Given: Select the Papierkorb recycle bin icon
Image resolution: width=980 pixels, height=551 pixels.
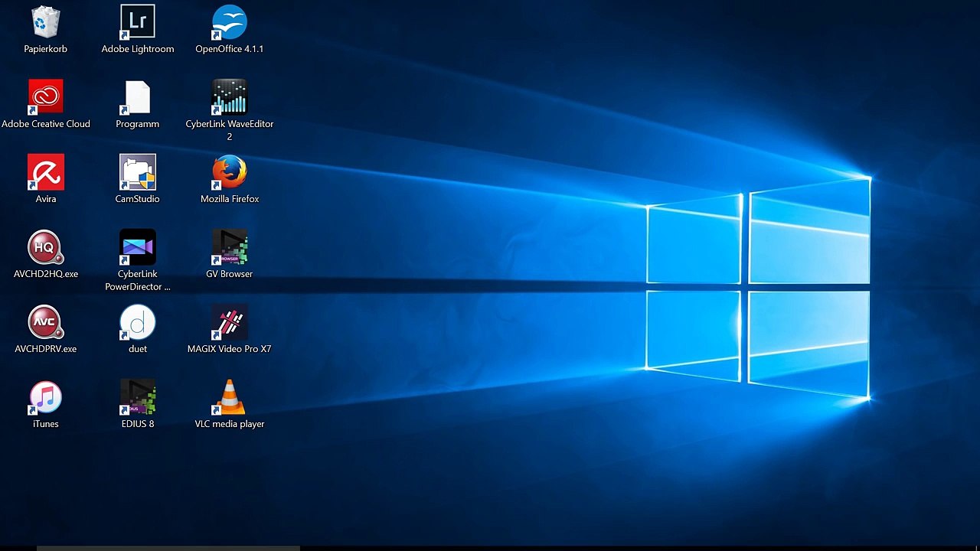Looking at the screenshot, I should (x=46, y=22).
